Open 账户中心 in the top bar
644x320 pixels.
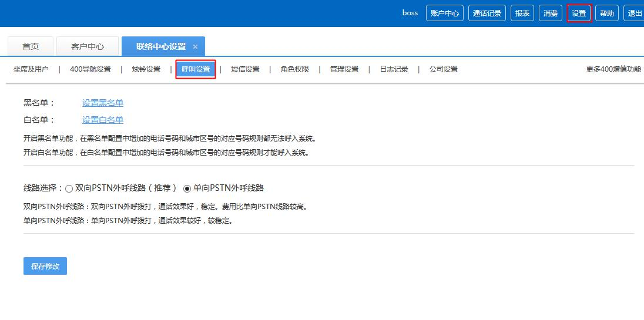point(444,14)
